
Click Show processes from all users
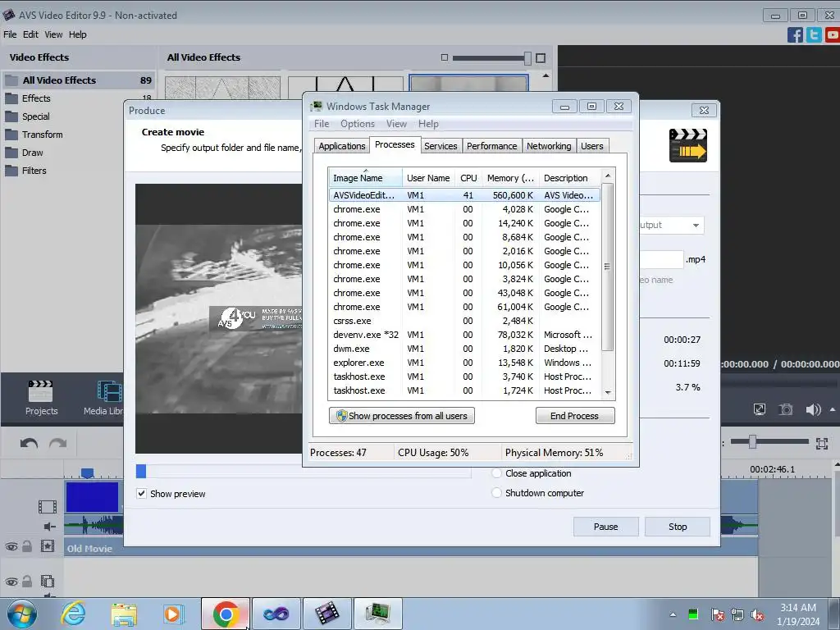point(402,416)
